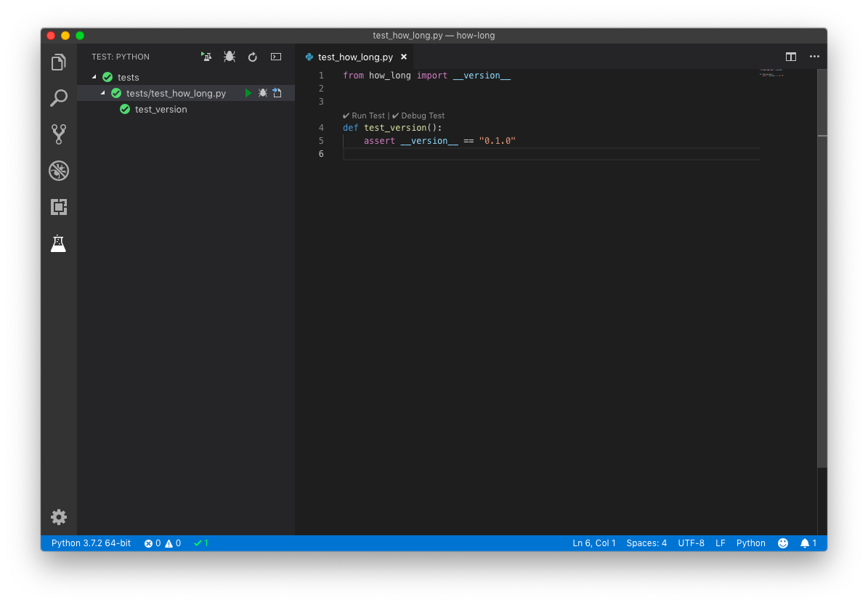Select test_version in the test tree
This screenshot has height=605, width=868.
tap(161, 110)
